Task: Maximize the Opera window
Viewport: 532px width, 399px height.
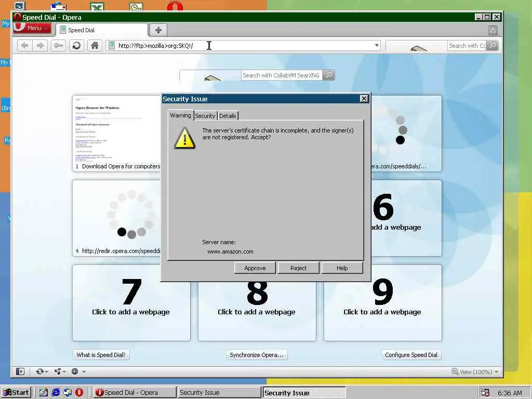Action: click(487, 17)
